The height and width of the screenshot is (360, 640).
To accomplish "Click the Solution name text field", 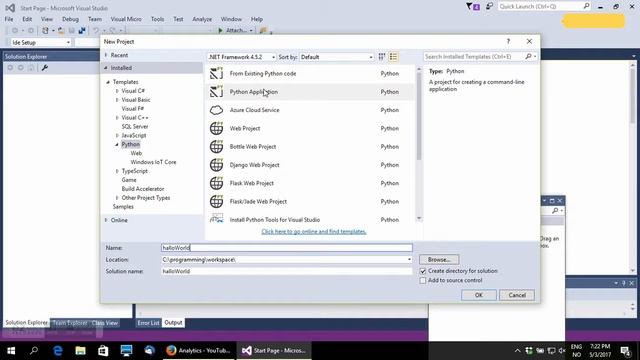I will 287,271.
